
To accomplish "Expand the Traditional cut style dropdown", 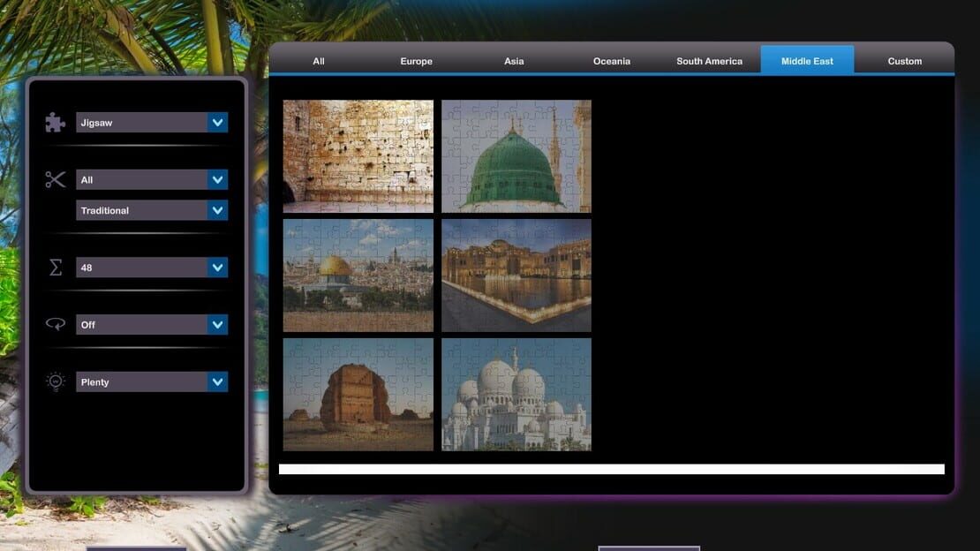I will point(152,210).
